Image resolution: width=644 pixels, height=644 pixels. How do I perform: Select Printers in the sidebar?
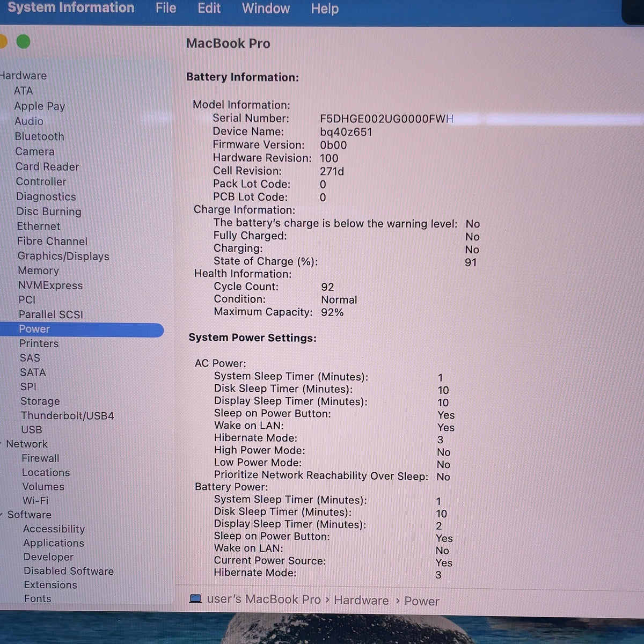point(39,343)
